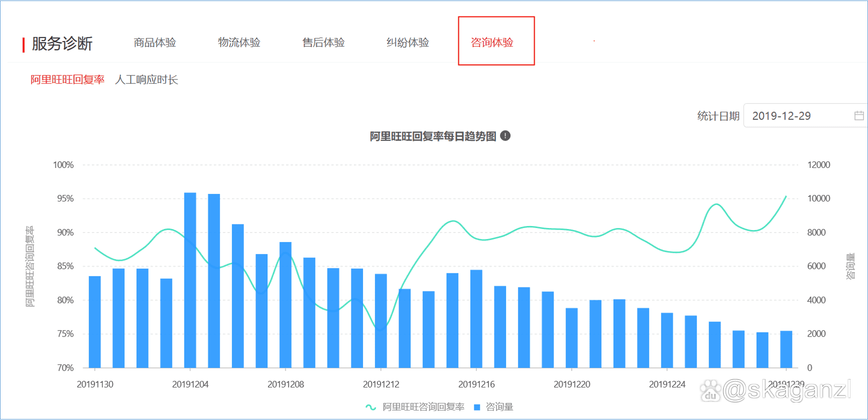Click the 20191212 x-axis label
Viewport: 868px width, 420px height.
(381, 384)
